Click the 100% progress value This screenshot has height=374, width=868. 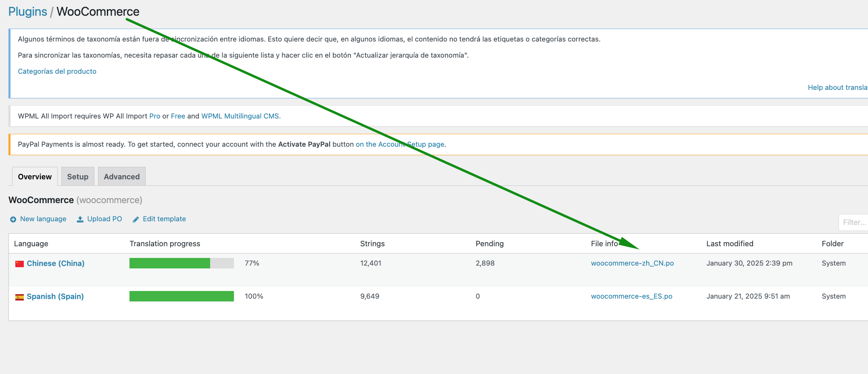(254, 296)
